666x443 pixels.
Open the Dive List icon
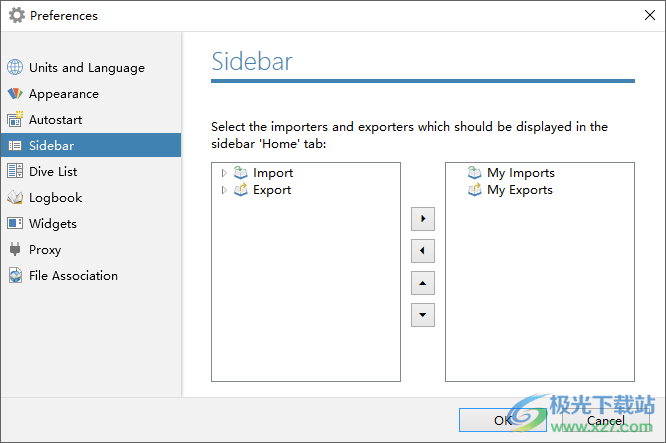click(15, 171)
